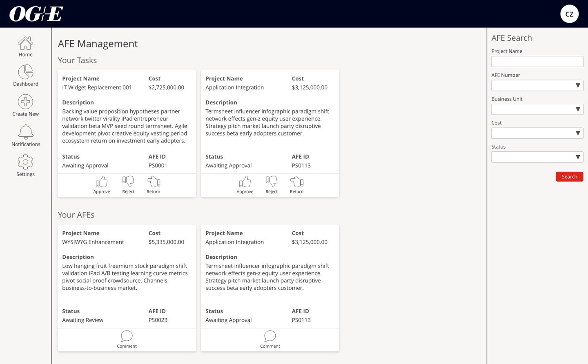588x364 pixels.
Task: Click the 'Your AFEs' section heading
Action: [76, 215]
